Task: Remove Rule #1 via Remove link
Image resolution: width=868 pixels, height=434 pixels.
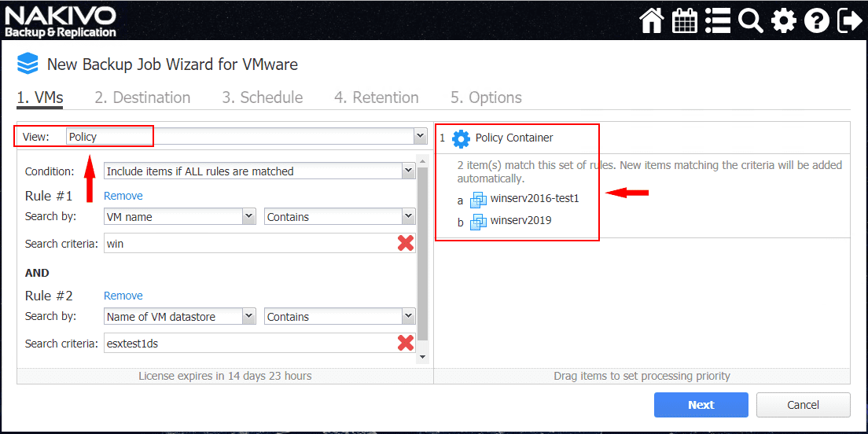Action: (x=123, y=196)
